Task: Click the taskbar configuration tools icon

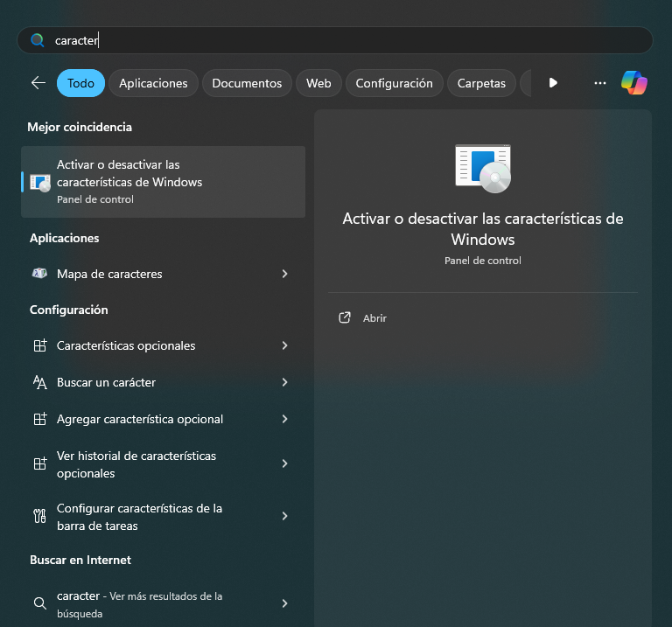Action: [x=40, y=516]
